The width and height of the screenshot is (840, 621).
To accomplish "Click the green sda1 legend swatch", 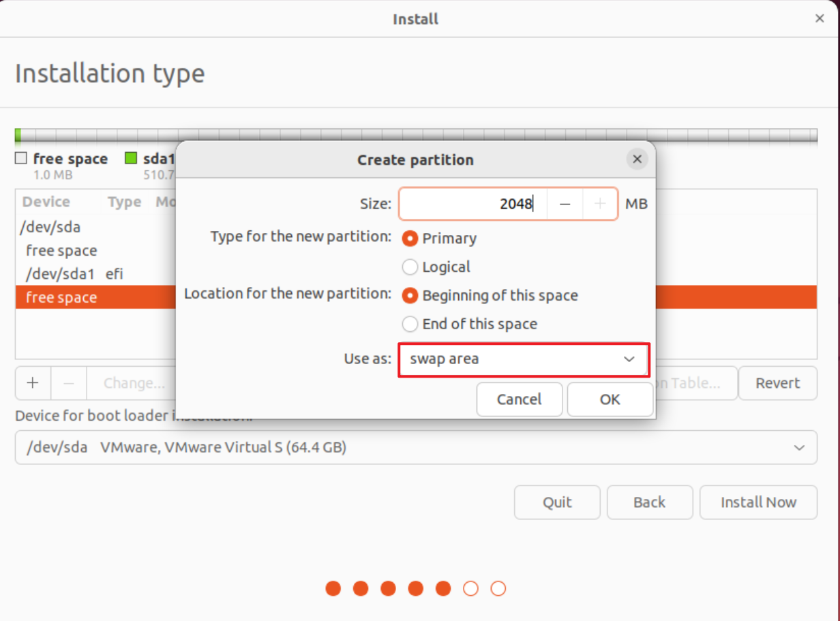I will [131, 158].
